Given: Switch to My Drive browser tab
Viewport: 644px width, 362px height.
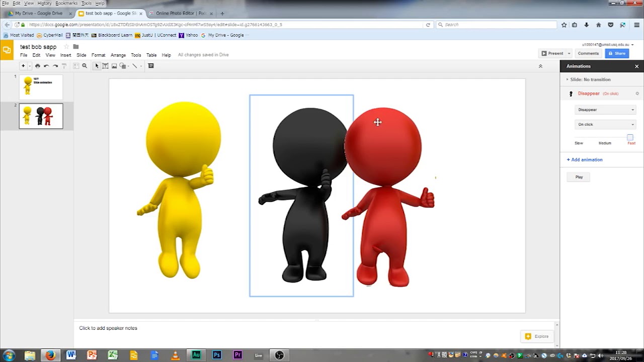Looking at the screenshot, I should coord(39,14).
